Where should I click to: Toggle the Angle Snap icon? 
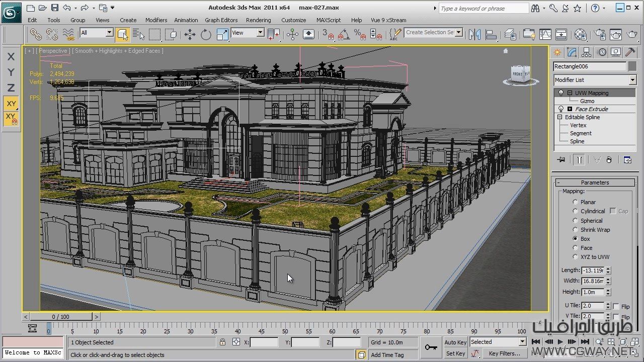pos(344,34)
